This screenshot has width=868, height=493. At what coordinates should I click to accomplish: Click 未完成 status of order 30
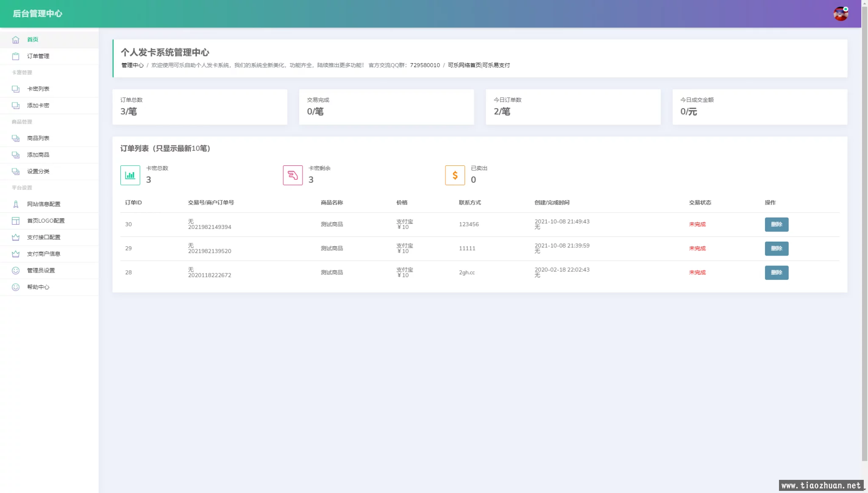pyautogui.click(x=697, y=224)
